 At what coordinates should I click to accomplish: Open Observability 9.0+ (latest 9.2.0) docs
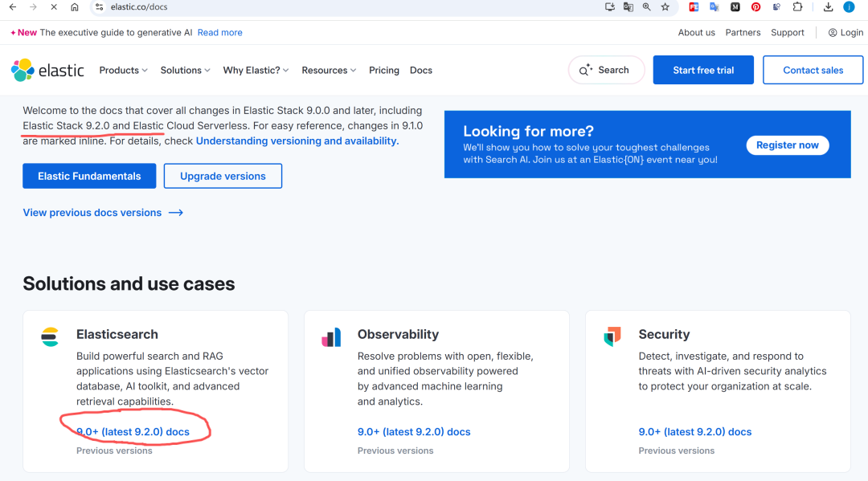(x=414, y=432)
